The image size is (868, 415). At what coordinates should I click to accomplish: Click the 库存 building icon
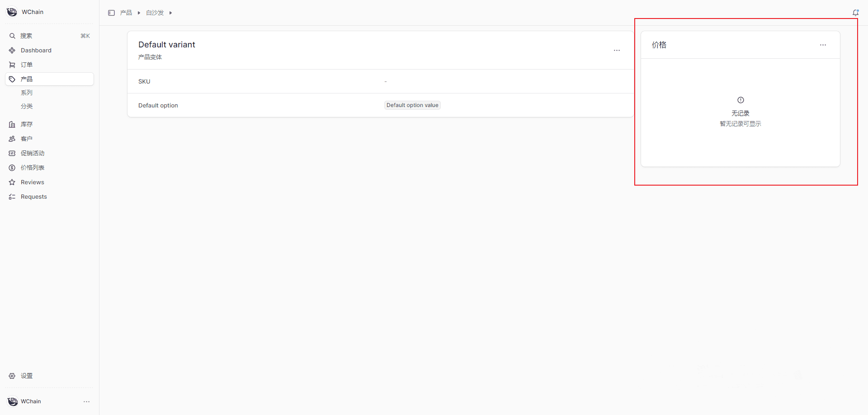[12, 124]
